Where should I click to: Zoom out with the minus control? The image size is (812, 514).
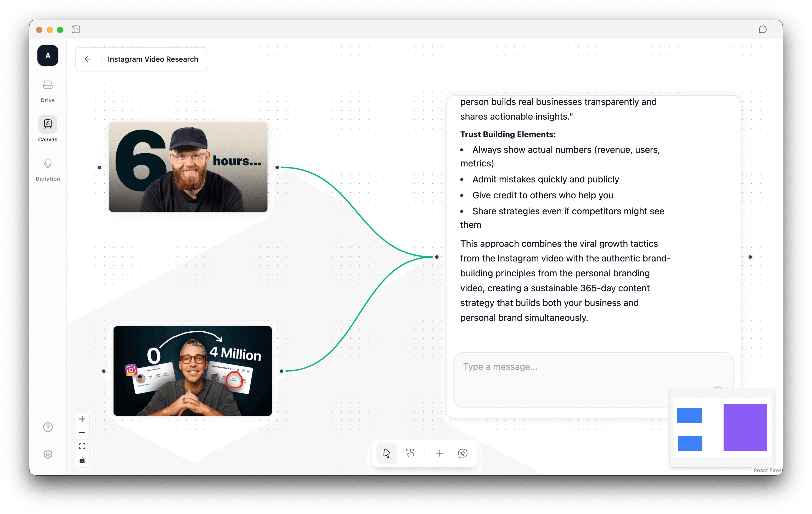tap(82, 432)
